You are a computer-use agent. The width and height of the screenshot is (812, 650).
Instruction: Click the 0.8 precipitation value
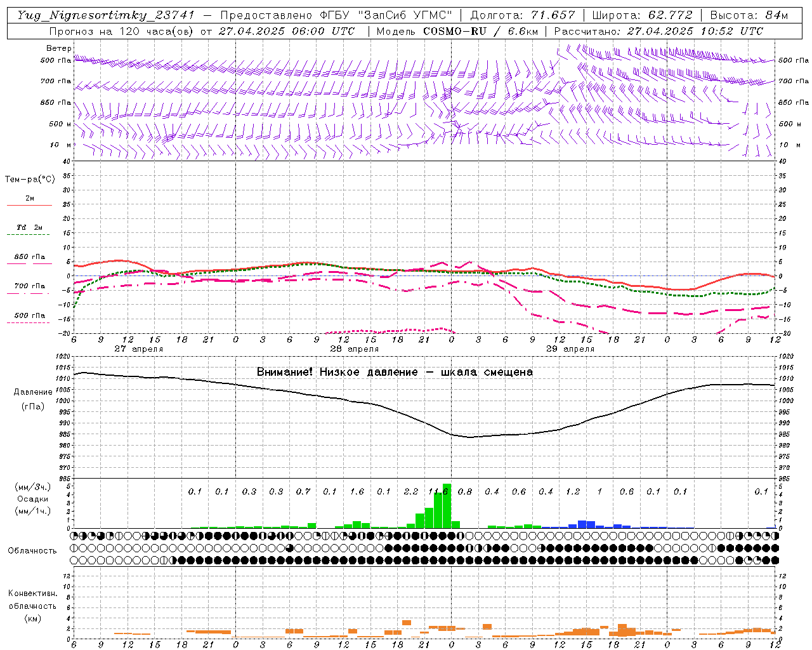465,491
